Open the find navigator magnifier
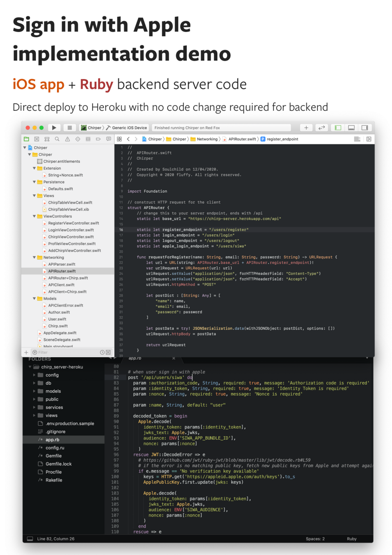The width and height of the screenshot is (392, 555). click(57, 139)
